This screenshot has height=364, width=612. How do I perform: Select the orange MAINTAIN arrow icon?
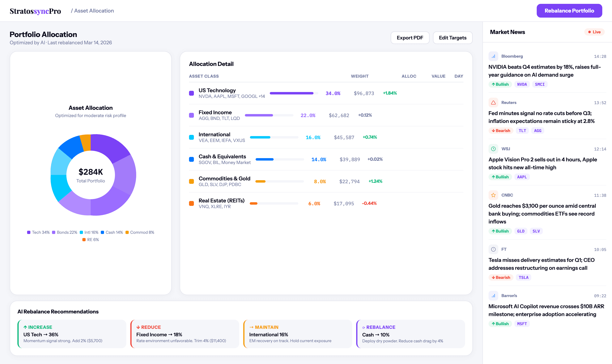(251, 327)
